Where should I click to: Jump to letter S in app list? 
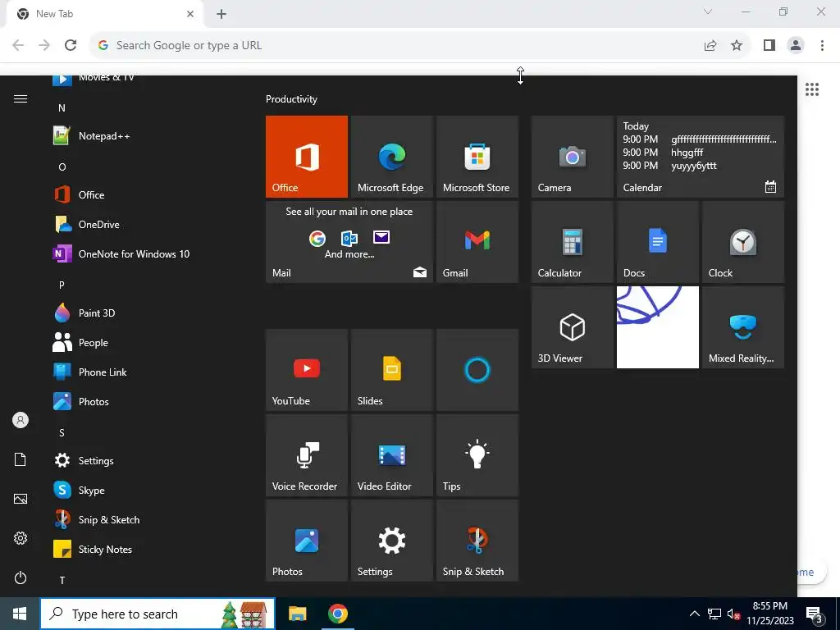(62, 433)
